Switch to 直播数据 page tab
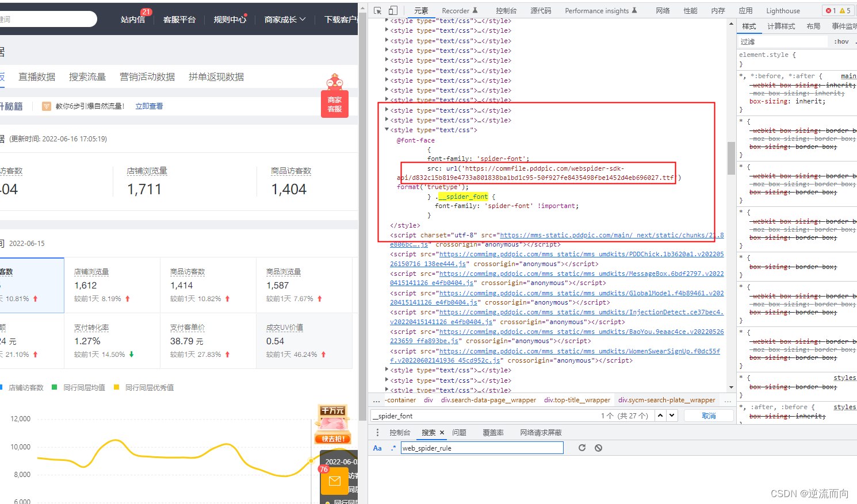The height and width of the screenshot is (504, 857). coord(37,77)
